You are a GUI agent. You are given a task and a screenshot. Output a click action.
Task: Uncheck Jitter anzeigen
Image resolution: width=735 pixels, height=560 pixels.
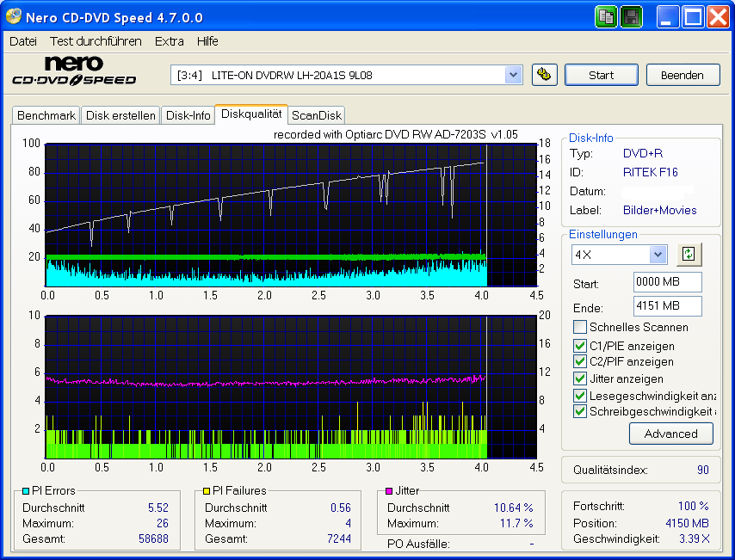[580, 378]
